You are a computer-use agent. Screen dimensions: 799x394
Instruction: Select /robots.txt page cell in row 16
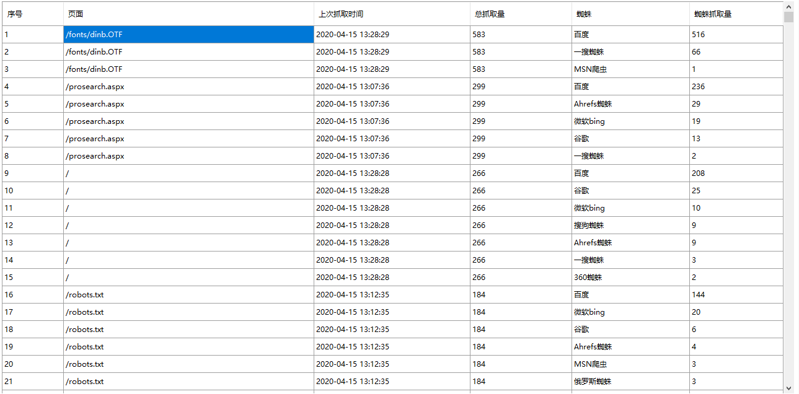[189, 295]
